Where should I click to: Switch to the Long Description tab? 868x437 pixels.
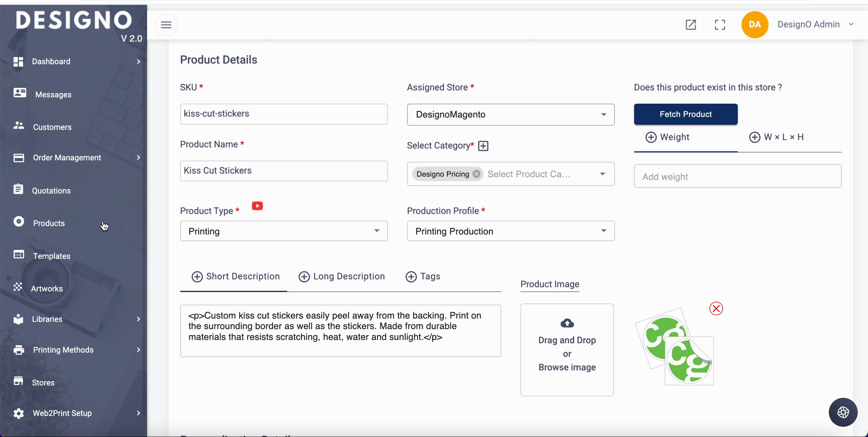click(342, 276)
